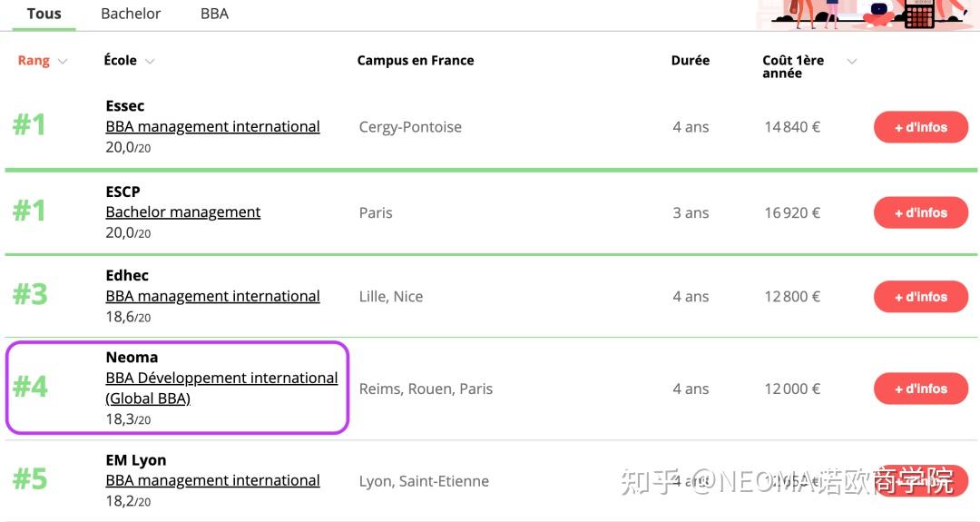
Task: Open Essec BBA management international link
Action: [x=212, y=126]
